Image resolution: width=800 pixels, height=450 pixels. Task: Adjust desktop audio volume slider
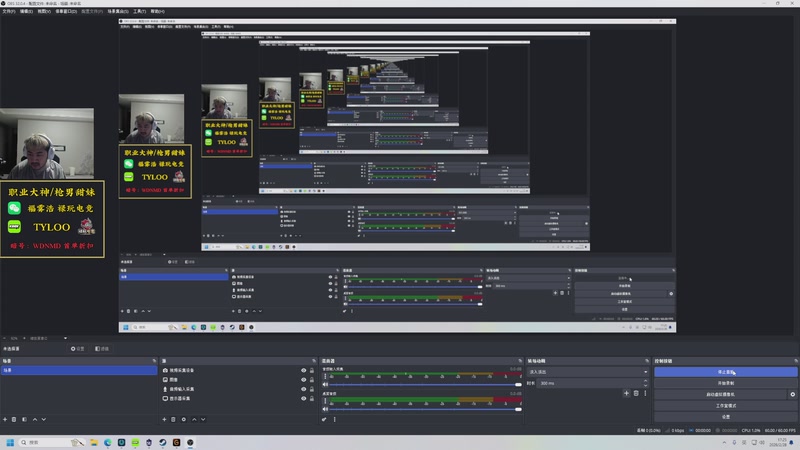(426, 409)
